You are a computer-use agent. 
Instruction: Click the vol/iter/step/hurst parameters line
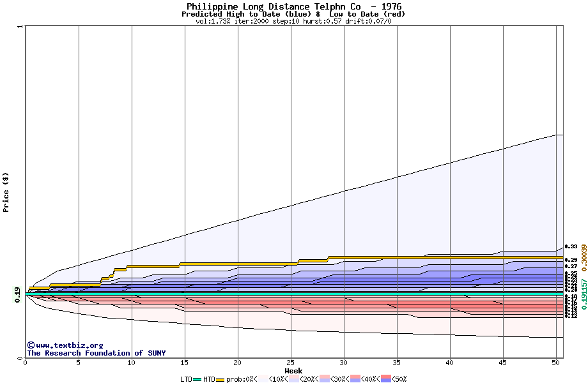(293, 21)
